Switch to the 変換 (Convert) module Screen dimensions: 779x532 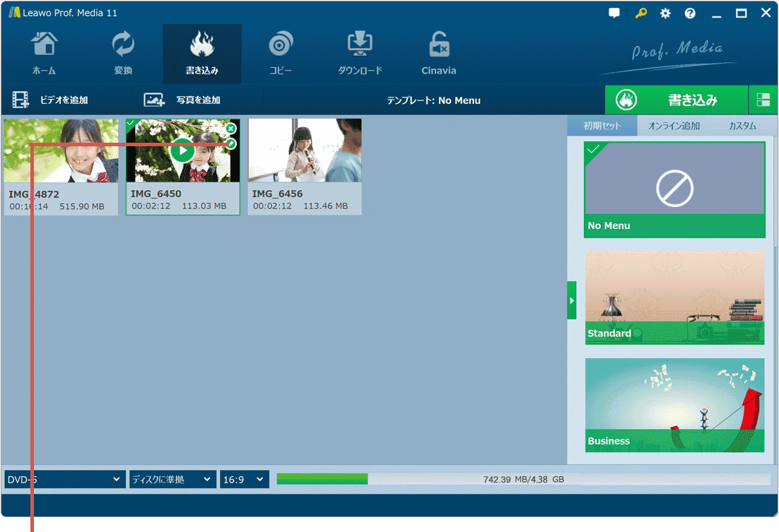[x=123, y=54]
